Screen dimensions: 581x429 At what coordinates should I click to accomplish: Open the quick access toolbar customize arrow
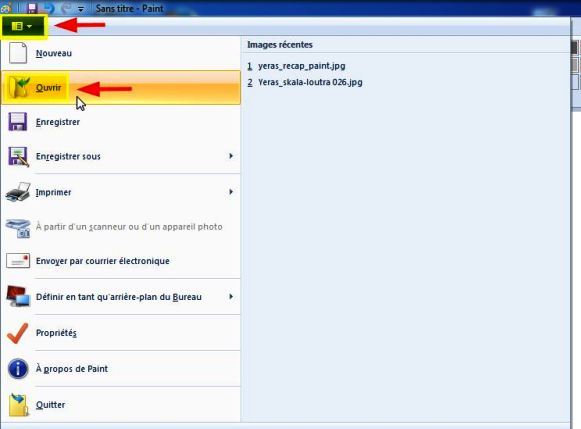[81, 9]
